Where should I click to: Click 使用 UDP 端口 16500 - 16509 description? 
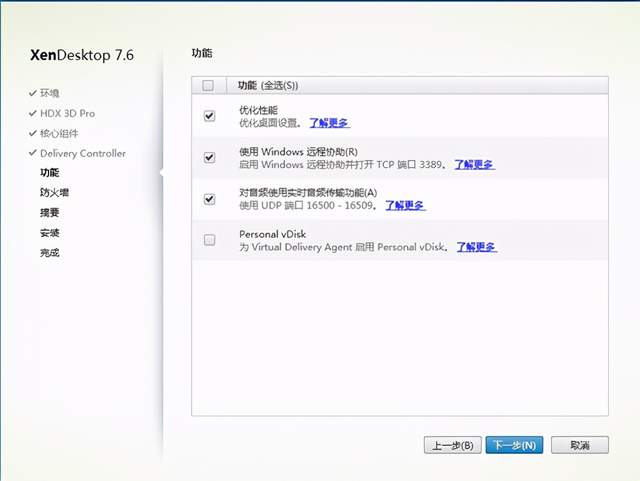(x=308, y=205)
